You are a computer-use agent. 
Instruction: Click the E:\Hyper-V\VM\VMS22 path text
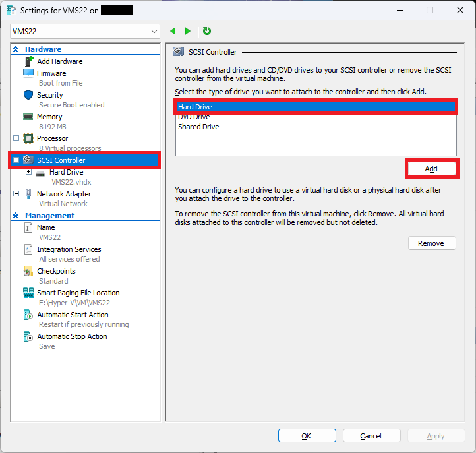(x=74, y=303)
